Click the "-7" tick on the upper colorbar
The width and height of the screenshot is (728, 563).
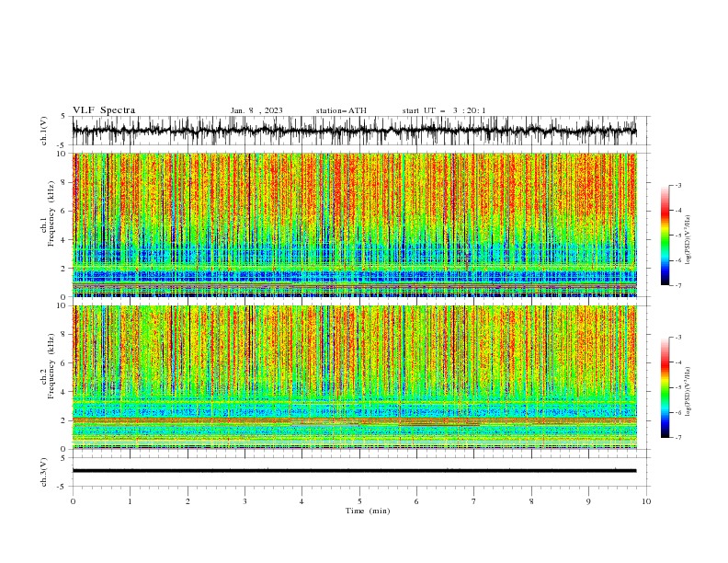677,286
